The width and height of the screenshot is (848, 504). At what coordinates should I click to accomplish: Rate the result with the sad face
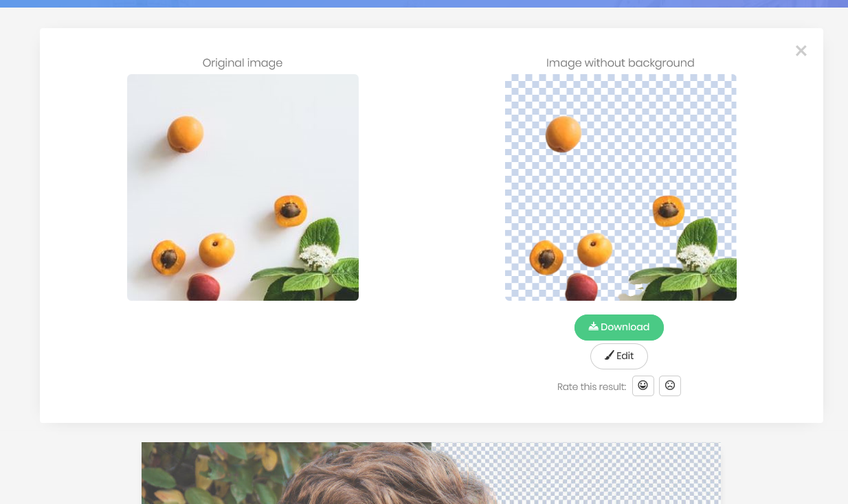tap(670, 386)
